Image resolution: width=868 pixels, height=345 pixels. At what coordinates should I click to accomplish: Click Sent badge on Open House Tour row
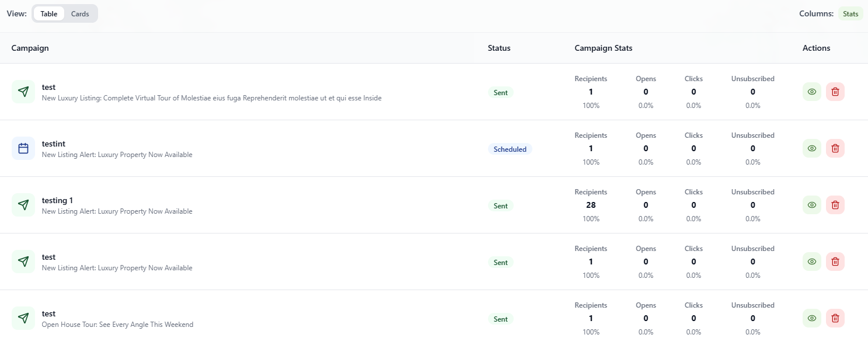(x=500, y=319)
